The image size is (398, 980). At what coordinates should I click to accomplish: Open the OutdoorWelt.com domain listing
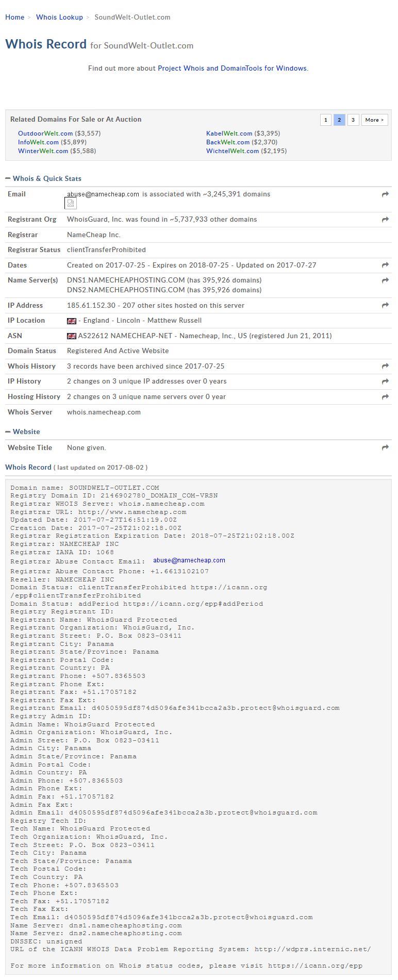pyautogui.click(x=45, y=134)
